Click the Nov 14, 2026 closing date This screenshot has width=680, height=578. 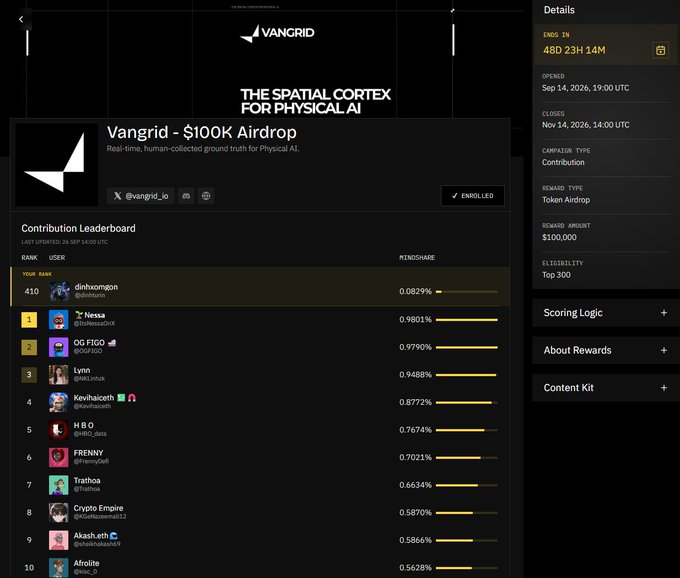(x=585, y=125)
